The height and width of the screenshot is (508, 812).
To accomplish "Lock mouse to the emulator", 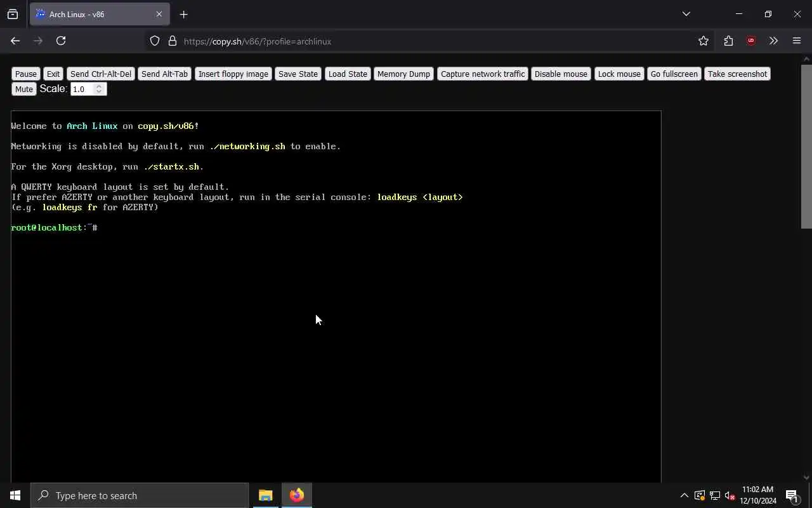I will [x=619, y=74].
